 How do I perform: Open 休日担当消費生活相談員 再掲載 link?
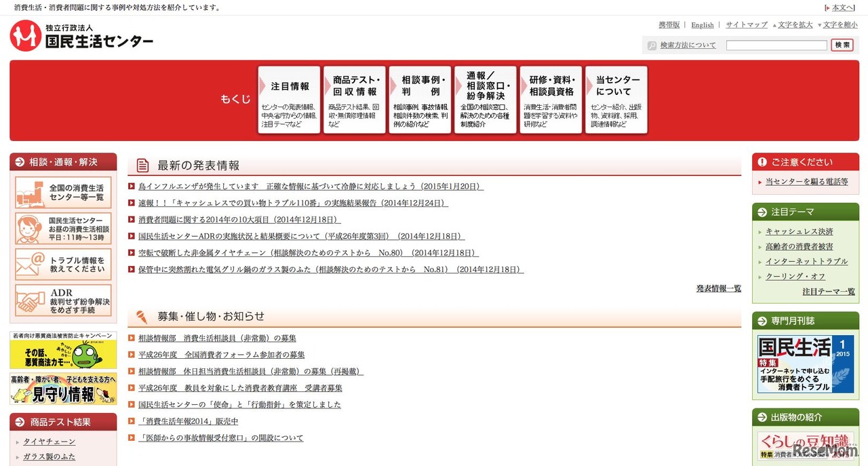click(x=251, y=372)
